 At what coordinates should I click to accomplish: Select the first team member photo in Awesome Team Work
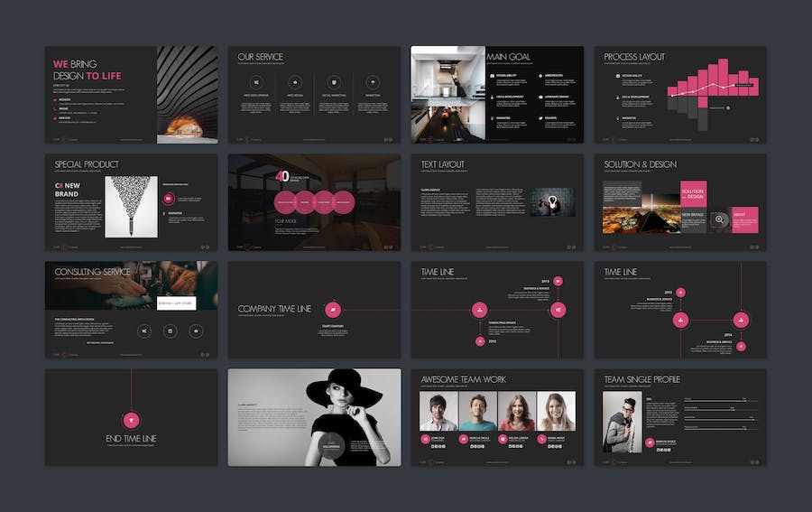(x=438, y=412)
